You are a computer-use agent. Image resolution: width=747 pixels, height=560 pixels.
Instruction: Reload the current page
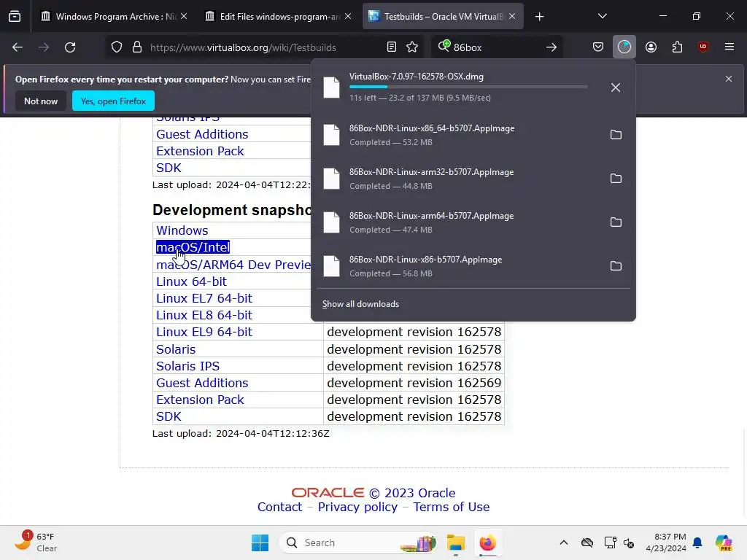click(70, 47)
